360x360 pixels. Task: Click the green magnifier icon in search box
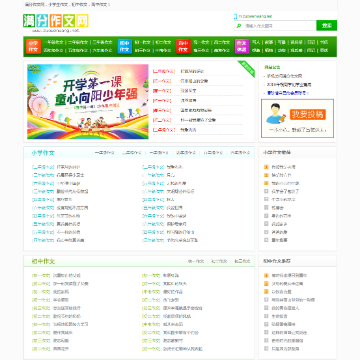(x=239, y=26)
